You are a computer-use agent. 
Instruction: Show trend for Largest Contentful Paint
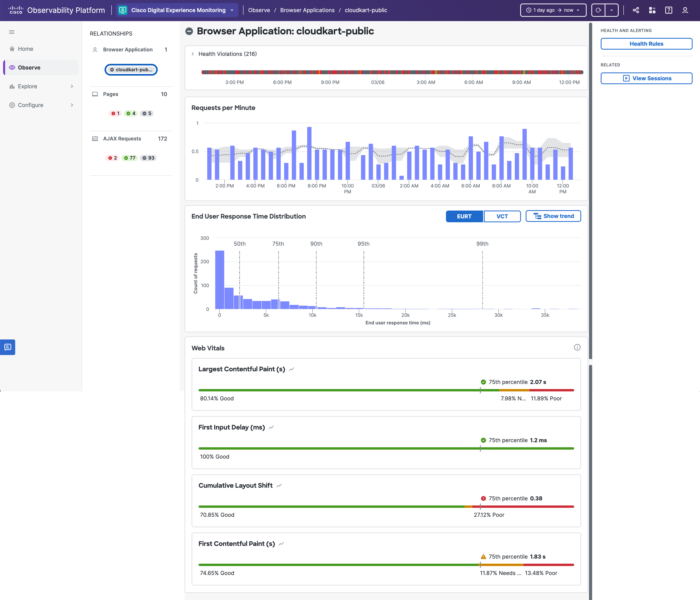(x=292, y=369)
